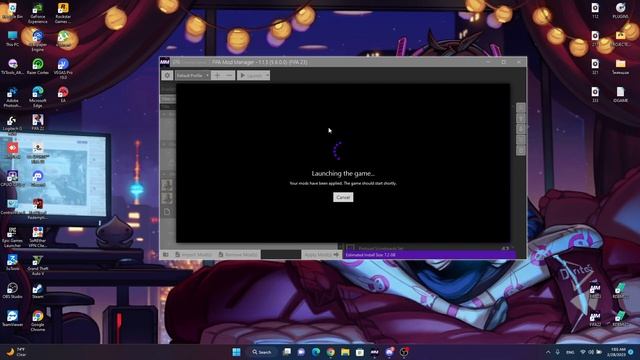Click the Remove Mod(s) button
The image size is (640, 360).
click(238, 254)
